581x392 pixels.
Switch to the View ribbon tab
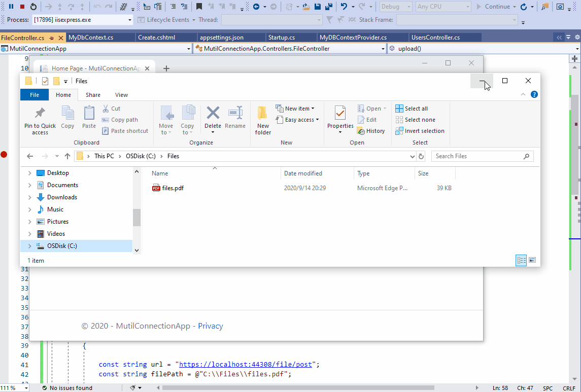pyautogui.click(x=121, y=95)
